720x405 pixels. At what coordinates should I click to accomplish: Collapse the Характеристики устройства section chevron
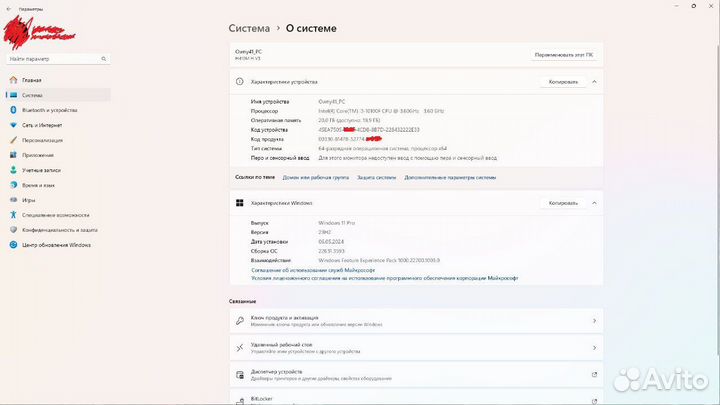click(594, 82)
